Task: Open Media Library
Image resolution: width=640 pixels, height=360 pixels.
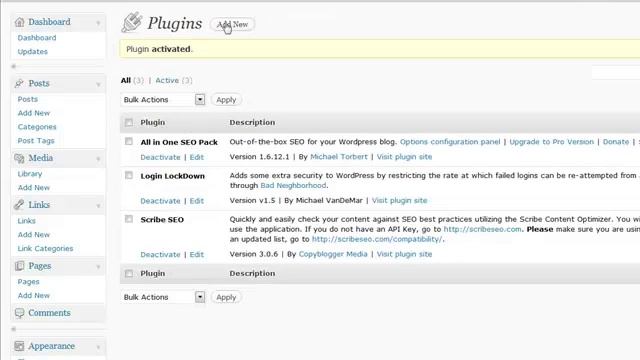Action: (x=30, y=174)
